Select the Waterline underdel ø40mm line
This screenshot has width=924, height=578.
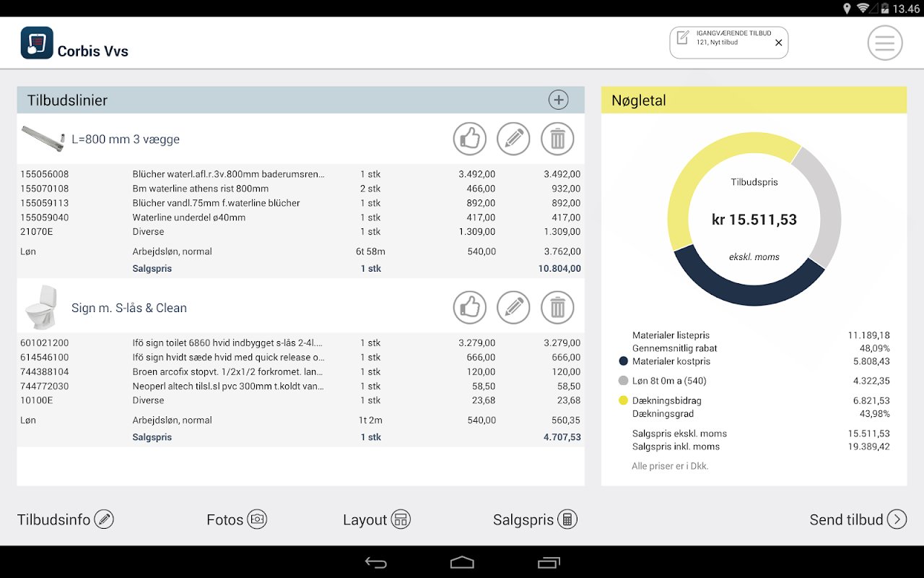[300, 217]
